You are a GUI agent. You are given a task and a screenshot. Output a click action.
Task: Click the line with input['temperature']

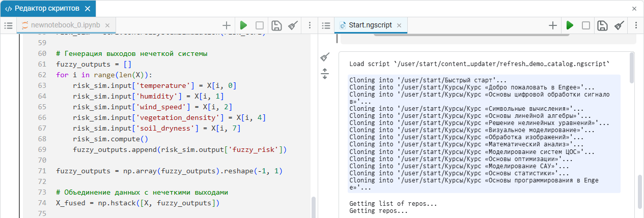(155, 85)
